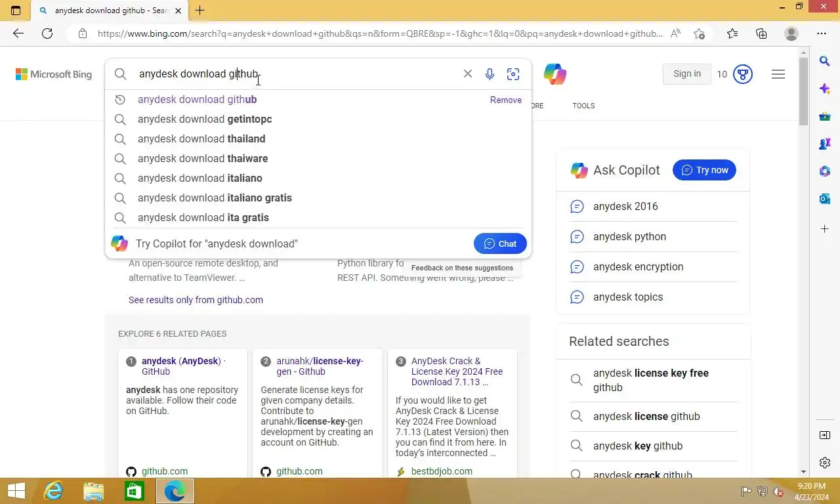Open sidebar Copilot sparkle icon

point(825,89)
